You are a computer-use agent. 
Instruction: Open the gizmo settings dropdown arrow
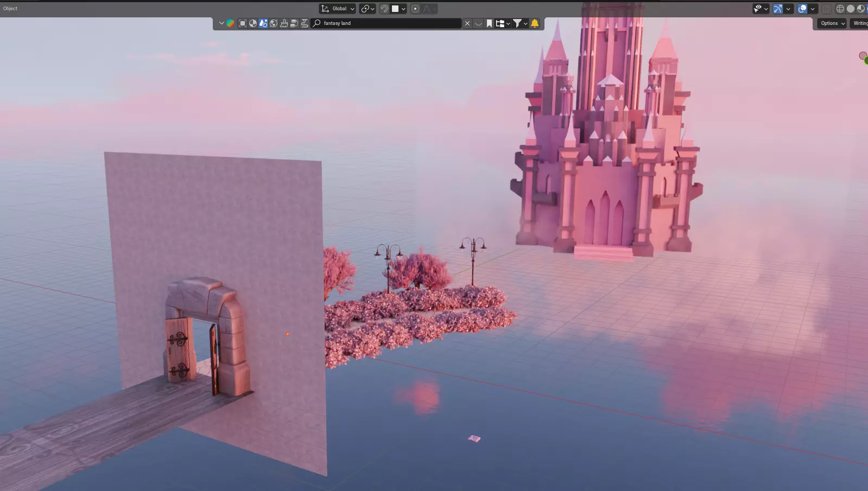tap(788, 9)
